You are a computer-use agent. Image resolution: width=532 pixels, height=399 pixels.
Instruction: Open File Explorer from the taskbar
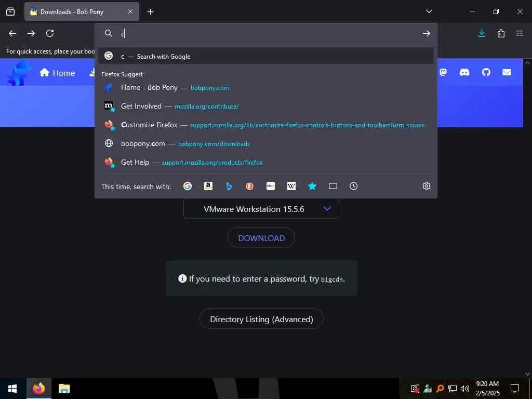coord(64,389)
